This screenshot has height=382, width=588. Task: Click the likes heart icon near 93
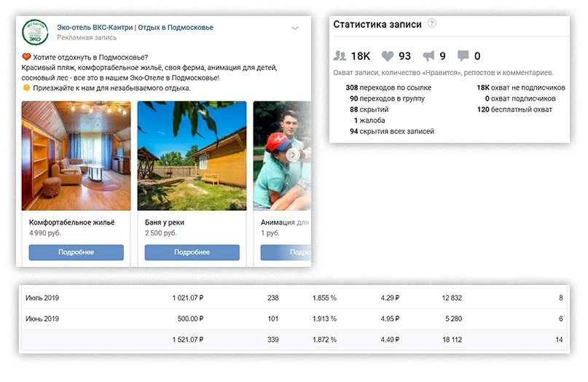pos(388,56)
